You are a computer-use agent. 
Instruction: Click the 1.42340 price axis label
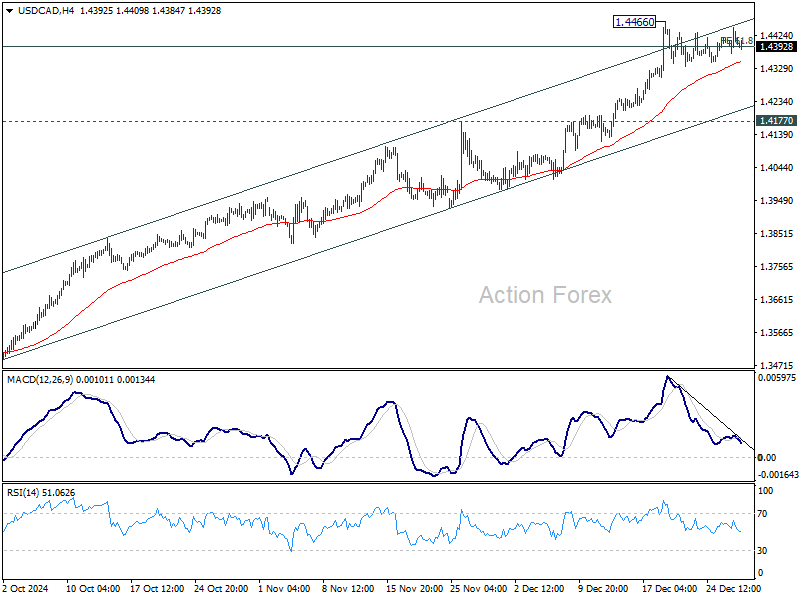(x=777, y=102)
